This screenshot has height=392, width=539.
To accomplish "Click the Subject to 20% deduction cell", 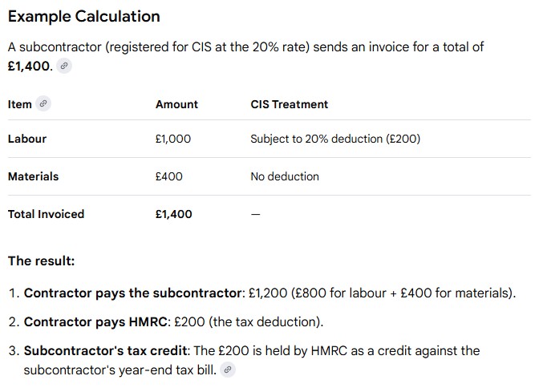I will (x=335, y=139).
